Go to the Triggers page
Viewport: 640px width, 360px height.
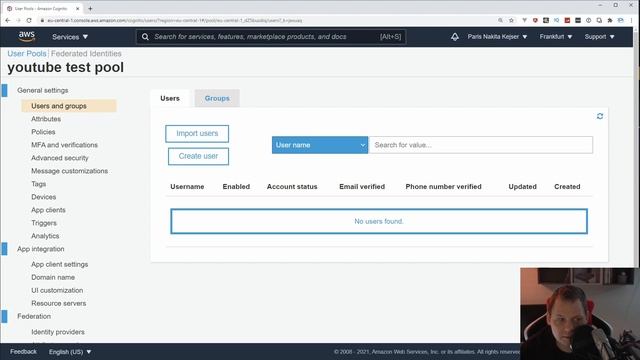point(44,223)
